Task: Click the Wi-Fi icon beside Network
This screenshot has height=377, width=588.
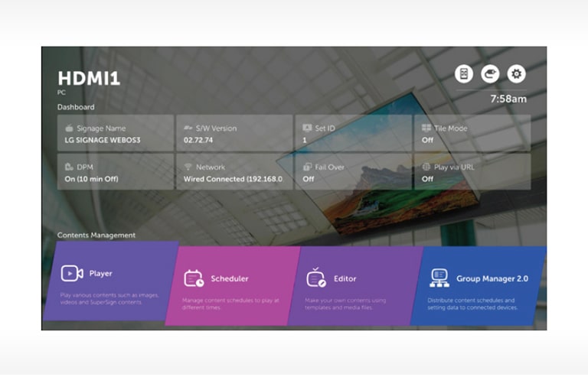Action: pos(188,167)
